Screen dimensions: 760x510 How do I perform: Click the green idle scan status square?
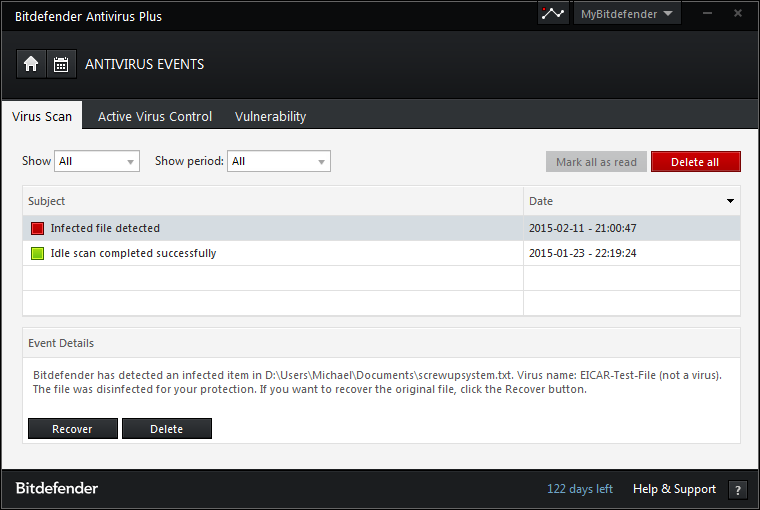coord(37,253)
